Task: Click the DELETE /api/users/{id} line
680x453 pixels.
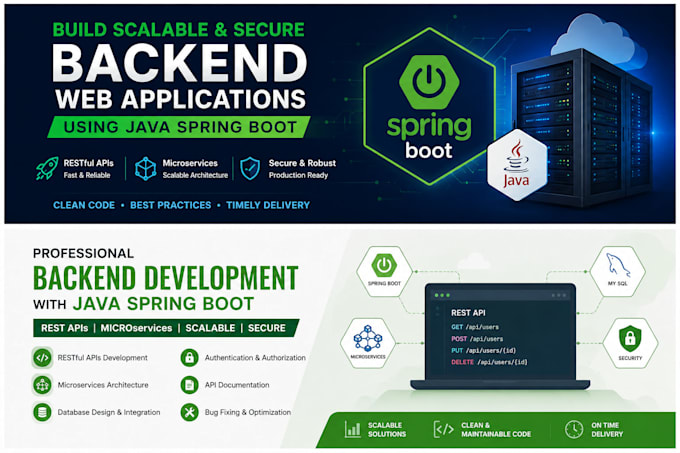Action: [489, 362]
